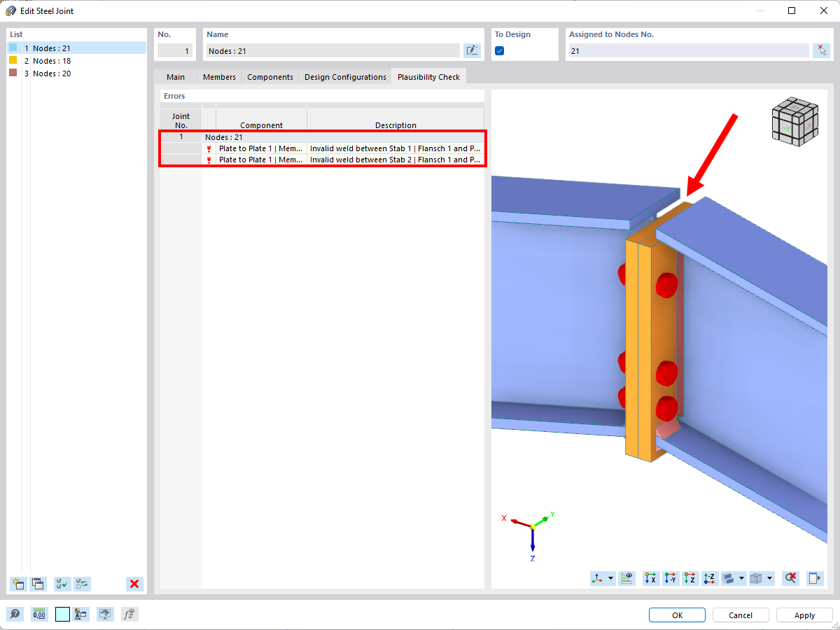Select list item Nodes : 21
Viewport: 840px width, 630px height.
tap(76, 48)
